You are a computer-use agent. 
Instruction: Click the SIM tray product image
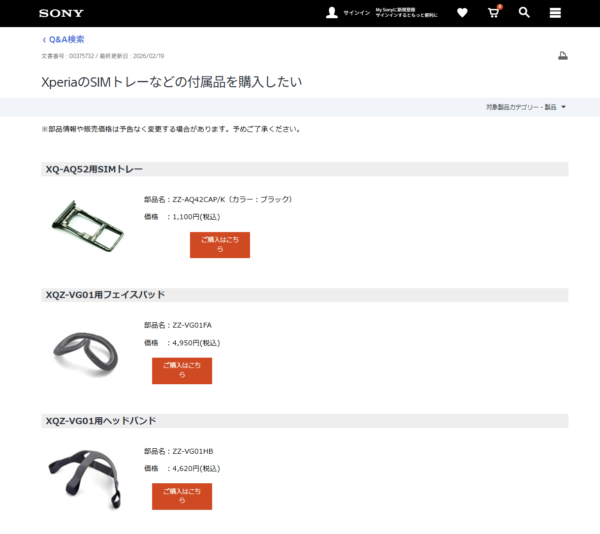tap(88, 226)
